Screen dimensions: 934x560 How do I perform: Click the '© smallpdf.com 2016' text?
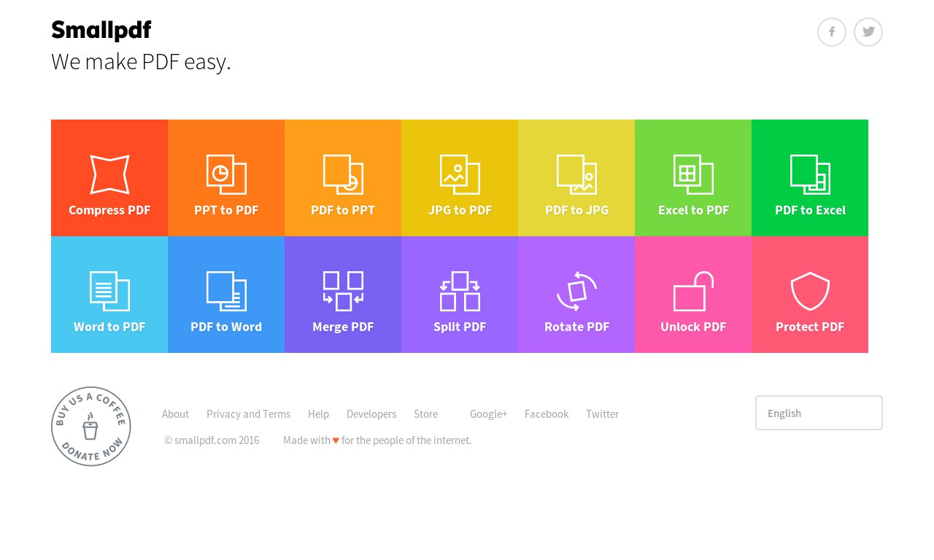pyautogui.click(x=212, y=440)
